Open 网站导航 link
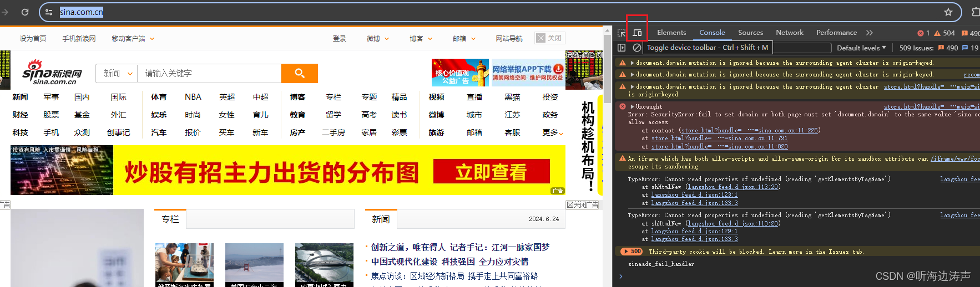This screenshot has height=287, width=980. (x=509, y=39)
